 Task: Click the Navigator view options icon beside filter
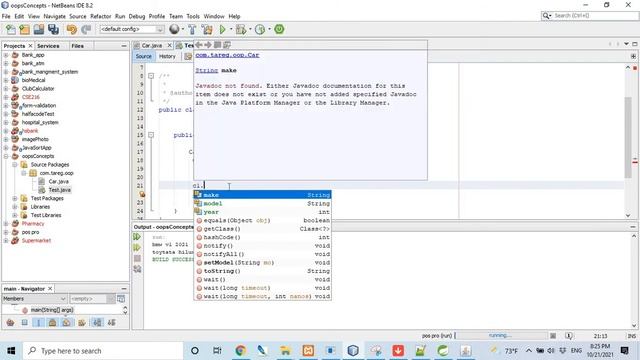pos(121,299)
